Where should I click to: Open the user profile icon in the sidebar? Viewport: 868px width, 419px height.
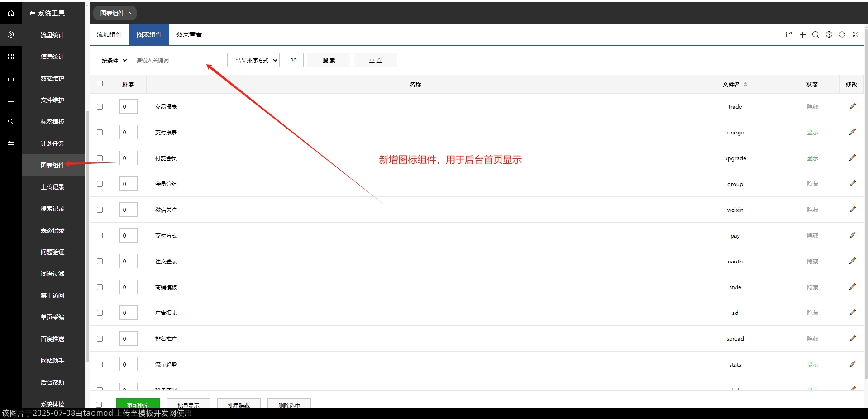(x=10, y=78)
